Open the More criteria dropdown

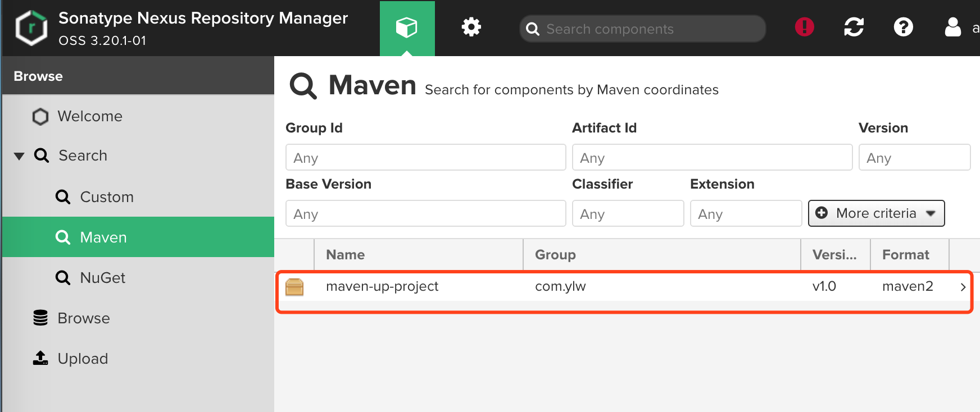pyautogui.click(x=876, y=213)
